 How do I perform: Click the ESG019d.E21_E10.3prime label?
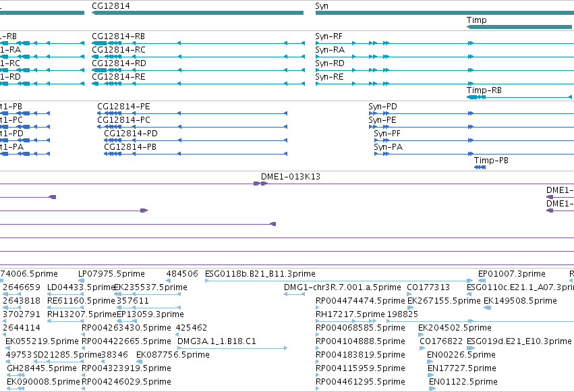pyautogui.click(x=519, y=341)
